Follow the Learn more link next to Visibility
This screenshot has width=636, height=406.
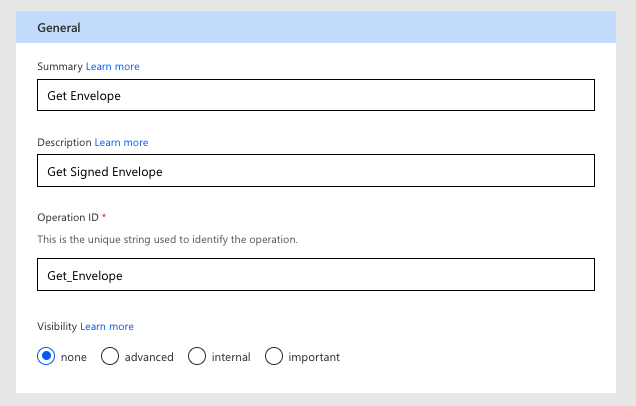107,326
